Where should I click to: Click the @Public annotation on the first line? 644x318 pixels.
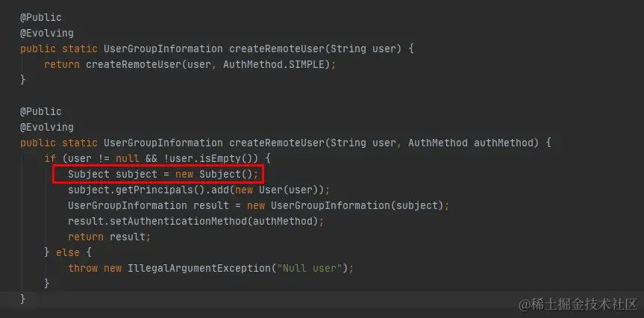[41, 17]
